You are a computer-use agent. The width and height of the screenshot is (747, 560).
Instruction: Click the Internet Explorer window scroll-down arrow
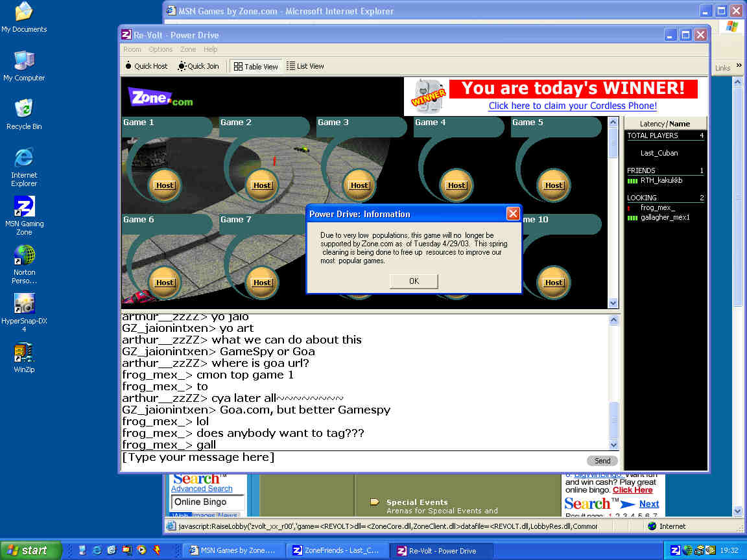737,511
